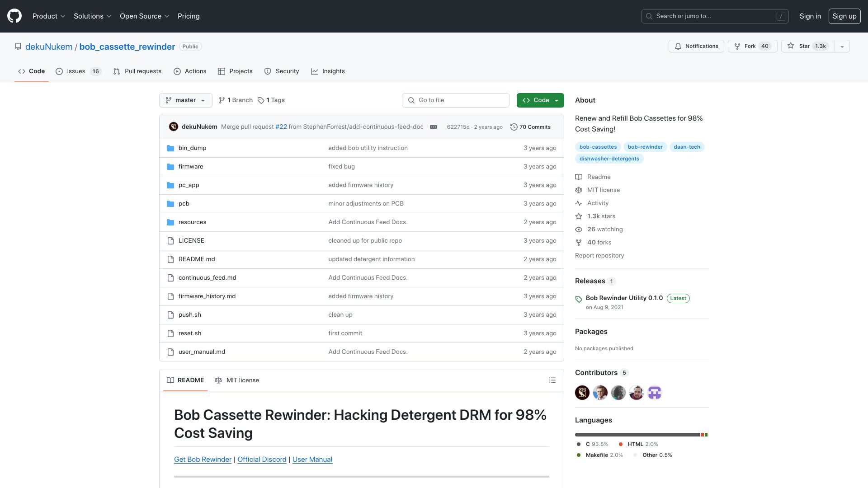Click the fifth purple contributor avatar
The height and width of the screenshot is (488, 868).
655,393
